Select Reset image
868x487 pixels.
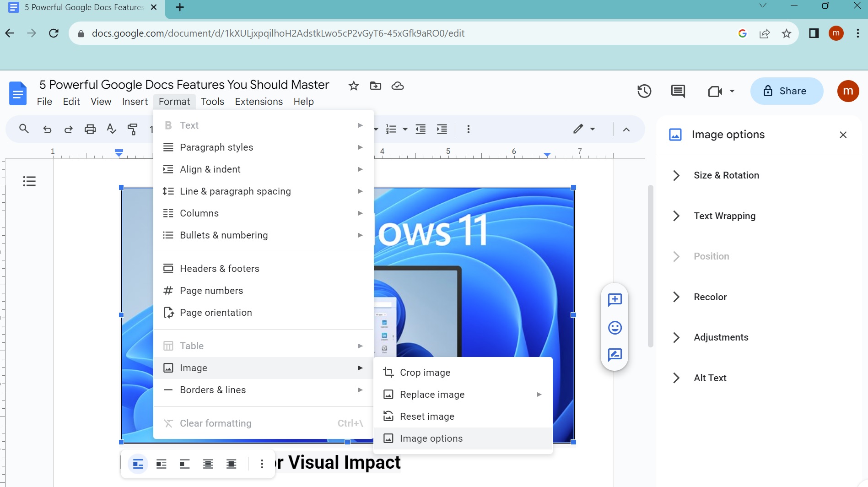click(463, 417)
